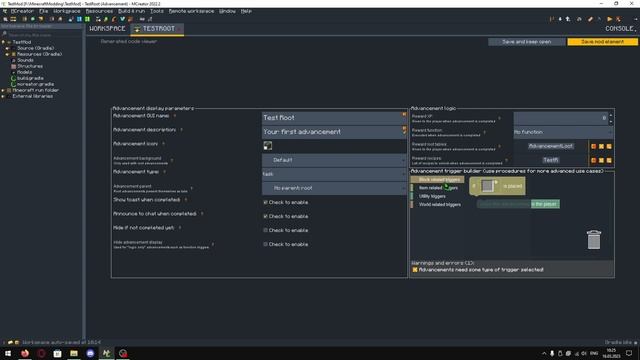Open Windows Start menu
Image resolution: width=640 pixels, height=360 pixels.
point(8,353)
